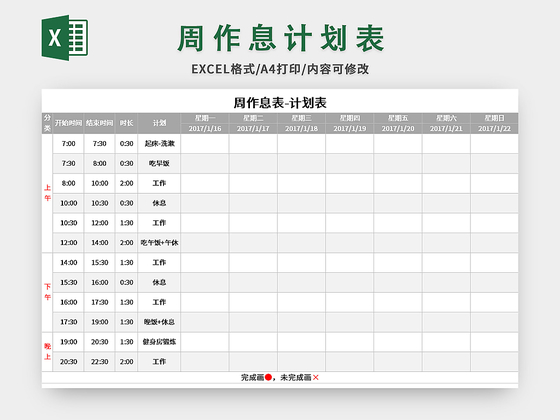Click the 星期二 header cell
560x420 pixels.
pos(253,118)
